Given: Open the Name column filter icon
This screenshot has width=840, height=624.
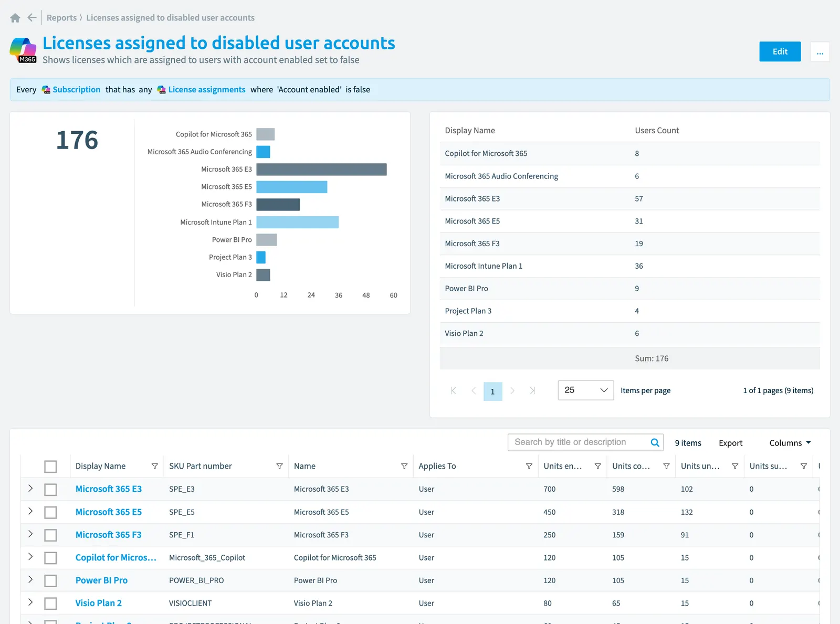Looking at the screenshot, I should click(404, 466).
